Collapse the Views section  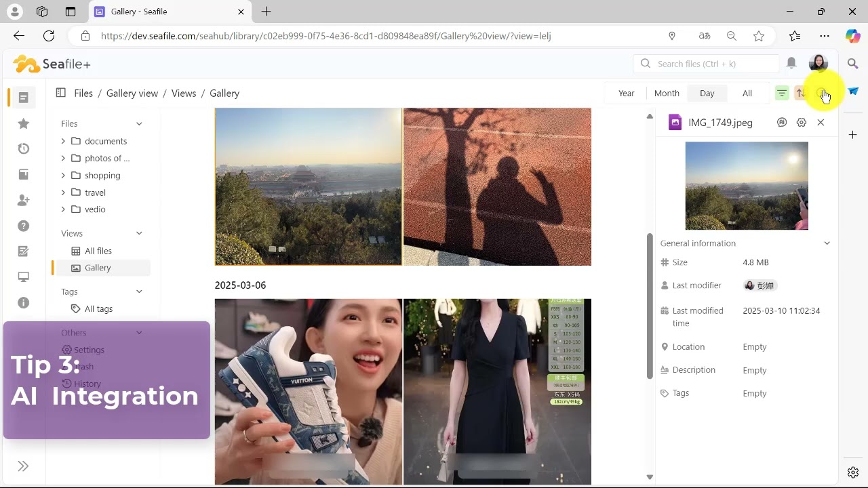[x=139, y=233]
